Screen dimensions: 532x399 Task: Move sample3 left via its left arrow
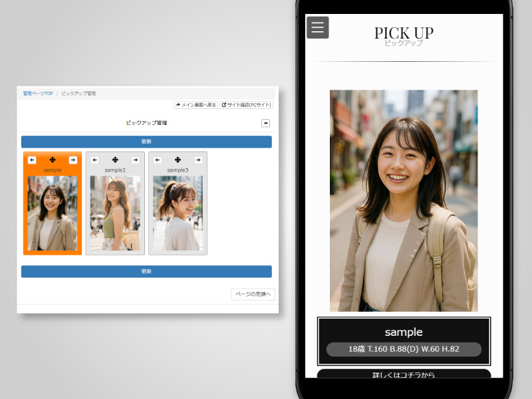157,160
